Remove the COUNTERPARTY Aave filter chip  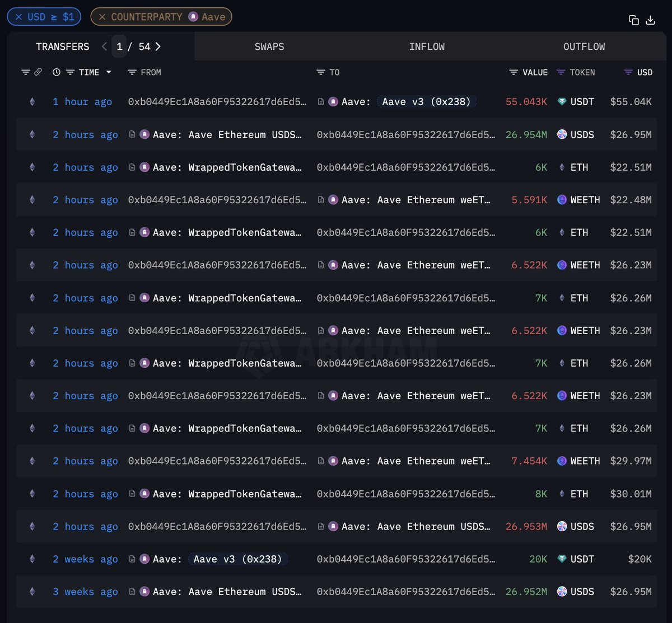(x=102, y=17)
